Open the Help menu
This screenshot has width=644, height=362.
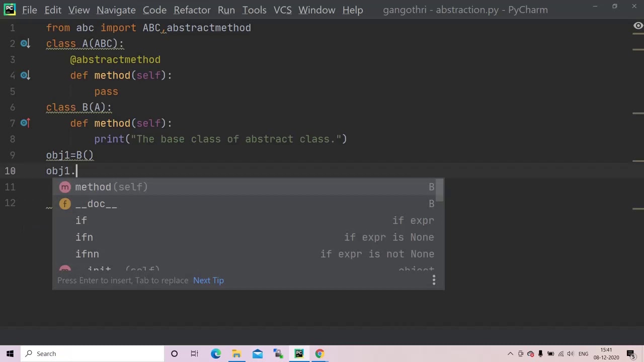[x=353, y=10]
